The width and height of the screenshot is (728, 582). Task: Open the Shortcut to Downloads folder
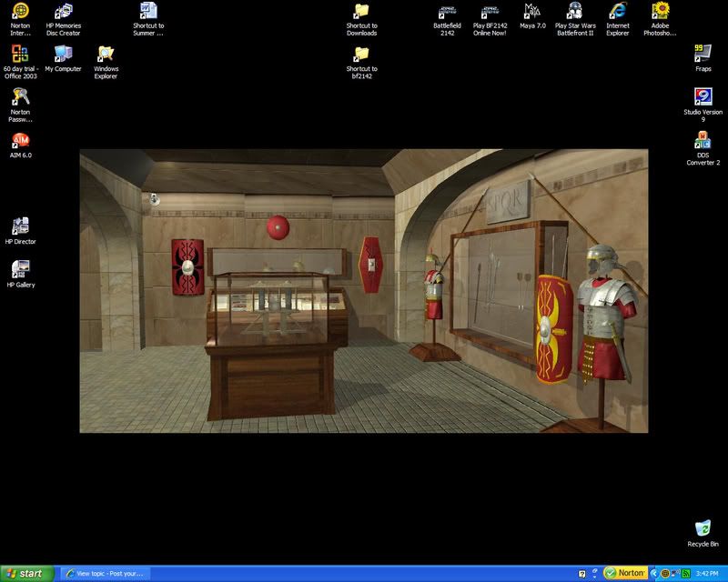click(361, 18)
